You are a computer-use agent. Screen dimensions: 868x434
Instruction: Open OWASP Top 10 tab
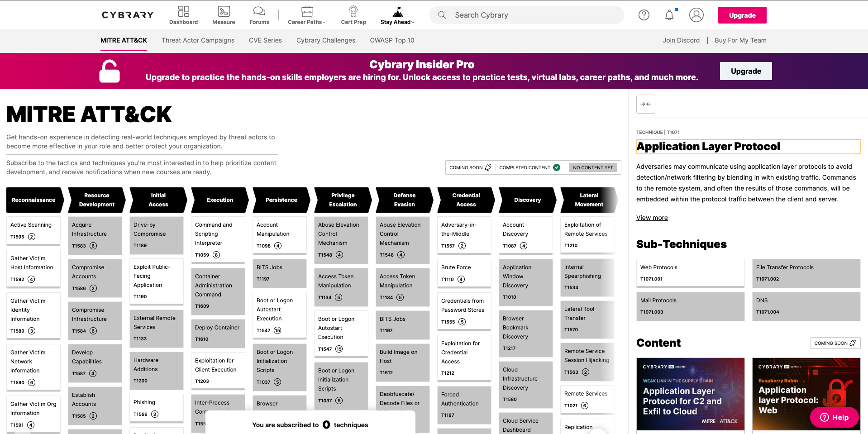tap(392, 40)
